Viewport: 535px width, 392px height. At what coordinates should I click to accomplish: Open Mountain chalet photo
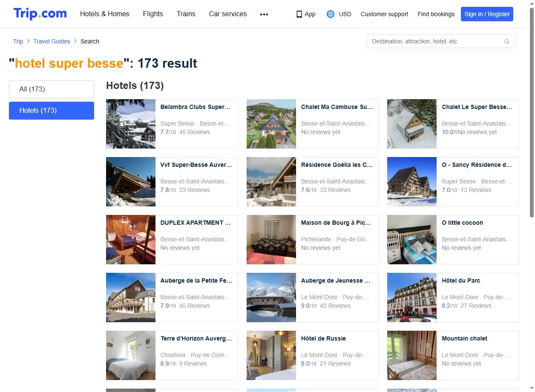point(412,355)
